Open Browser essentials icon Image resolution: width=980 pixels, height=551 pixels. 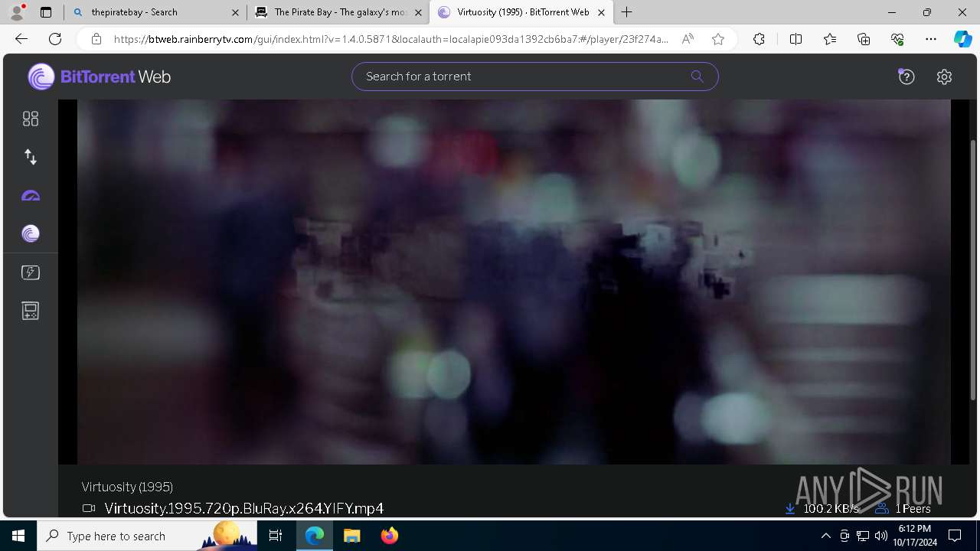tap(897, 39)
